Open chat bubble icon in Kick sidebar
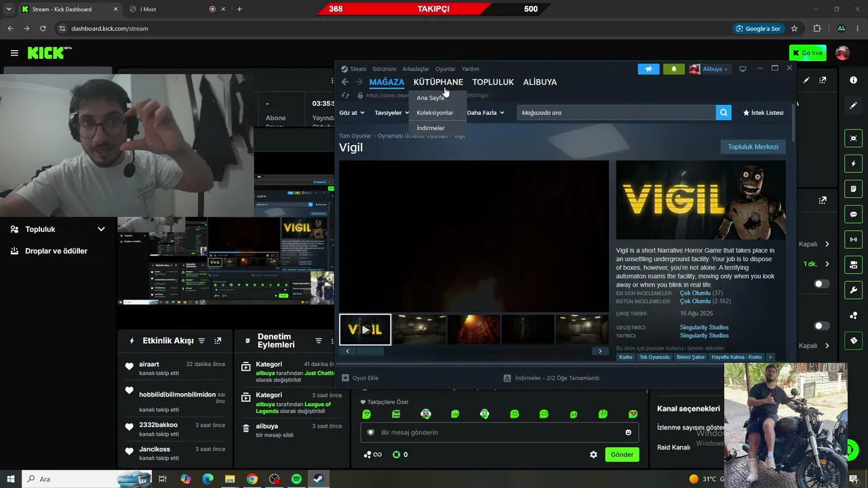This screenshot has width=868, height=488. (x=854, y=214)
